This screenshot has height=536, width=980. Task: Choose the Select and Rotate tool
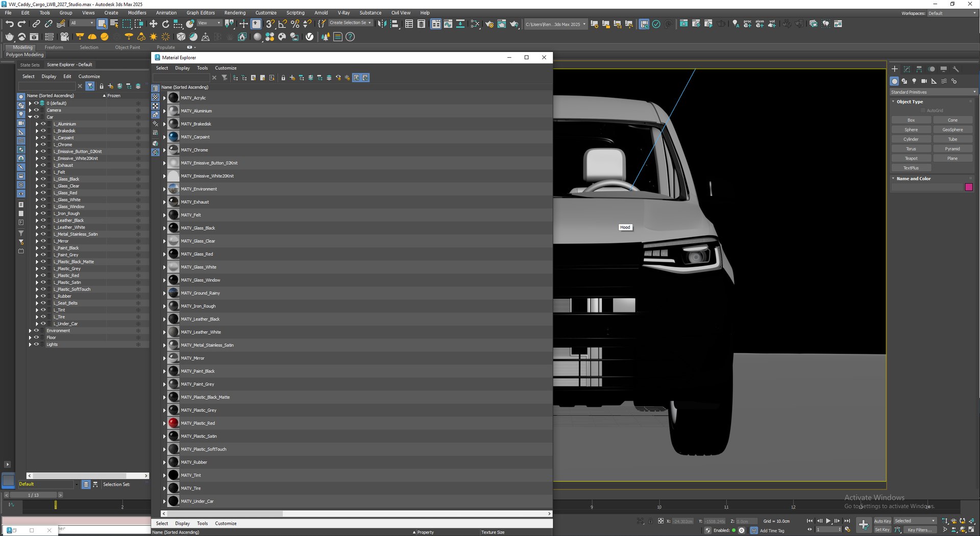pos(165,23)
